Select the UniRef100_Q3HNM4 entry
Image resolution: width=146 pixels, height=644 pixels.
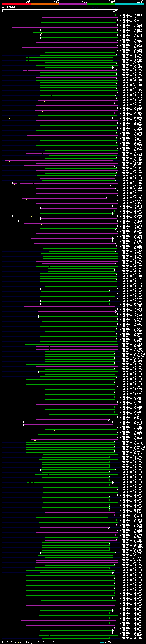(x=131, y=80)
